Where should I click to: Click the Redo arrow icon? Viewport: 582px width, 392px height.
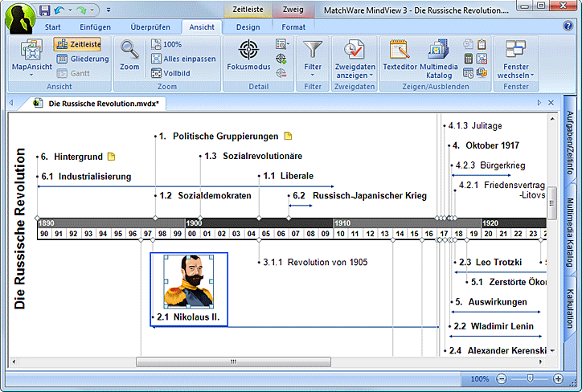81,10
